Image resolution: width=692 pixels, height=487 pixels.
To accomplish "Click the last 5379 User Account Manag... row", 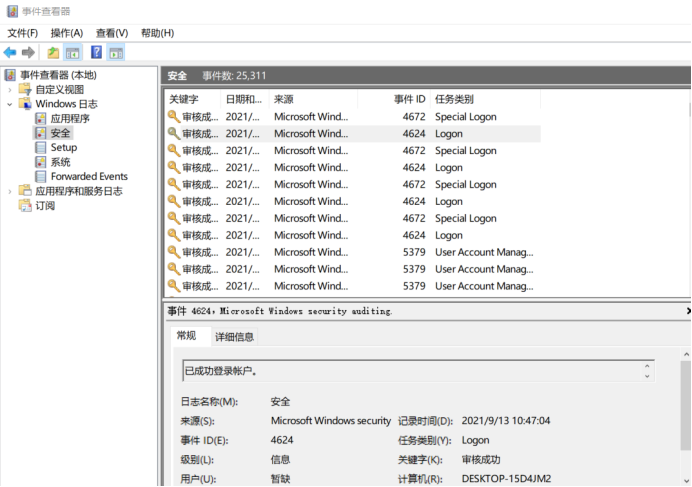I will (353, 286).
